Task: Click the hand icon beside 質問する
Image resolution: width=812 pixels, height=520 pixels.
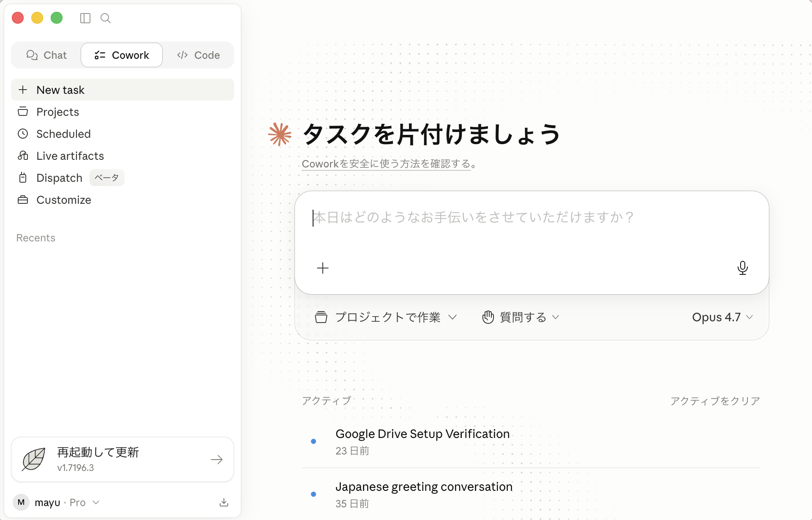Action: click(x=488, y=317)
